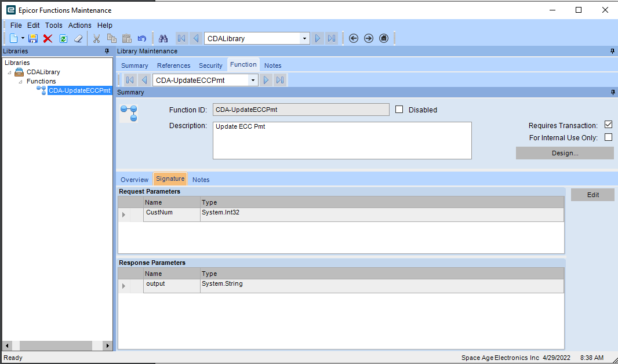Open the library Notes tab beside Function

[x=272, y=65]
